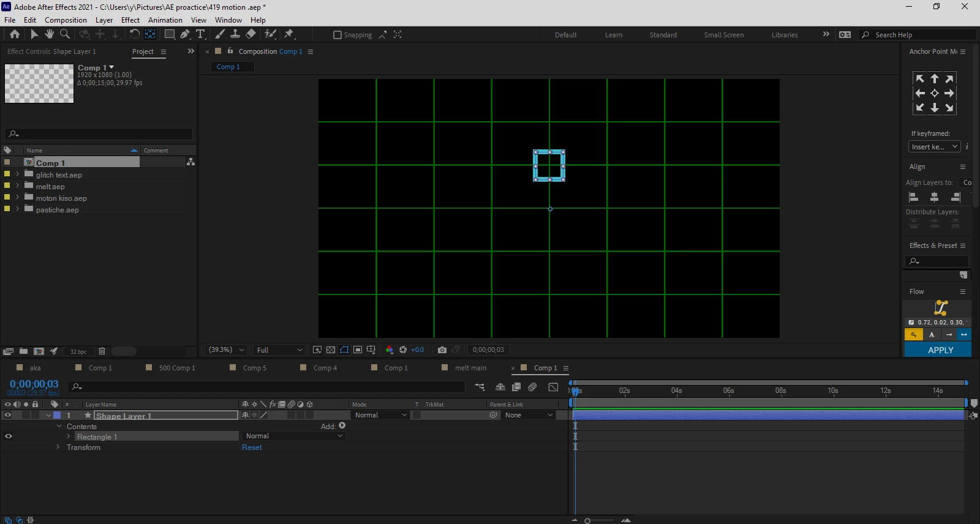Click top-left anchor point arrow
This screenshot has height=524, width=980.
tap(920, 78)
